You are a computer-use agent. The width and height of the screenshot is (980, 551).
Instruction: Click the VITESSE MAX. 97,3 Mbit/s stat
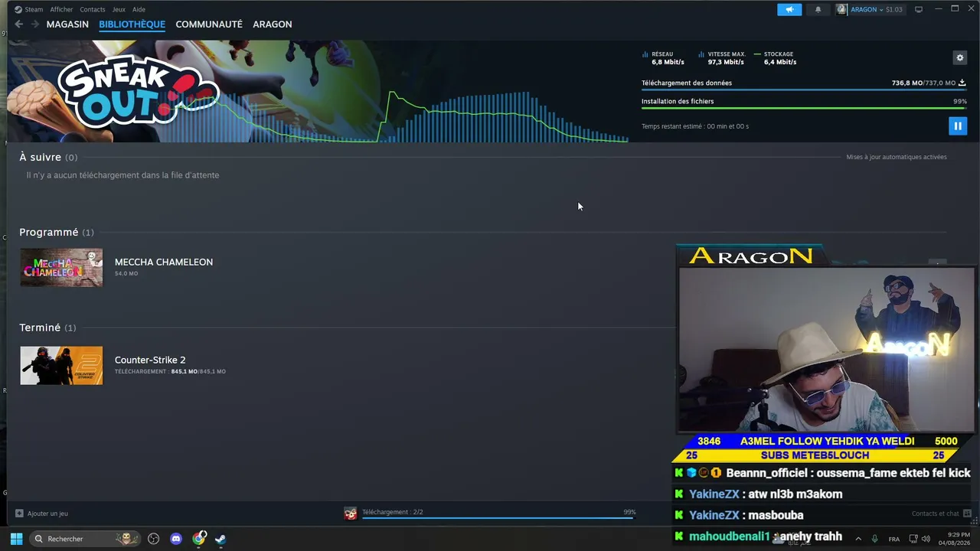(721, 58)
